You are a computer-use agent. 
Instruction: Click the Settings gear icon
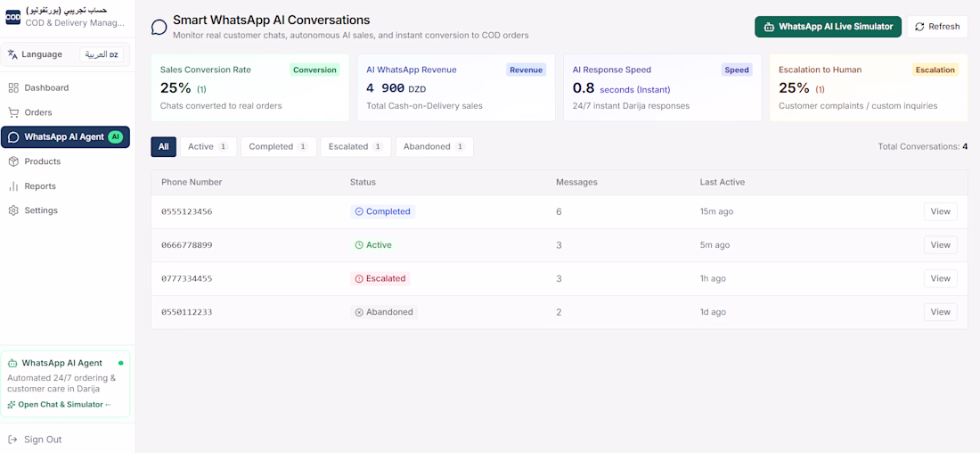click(x=13, y=210)
